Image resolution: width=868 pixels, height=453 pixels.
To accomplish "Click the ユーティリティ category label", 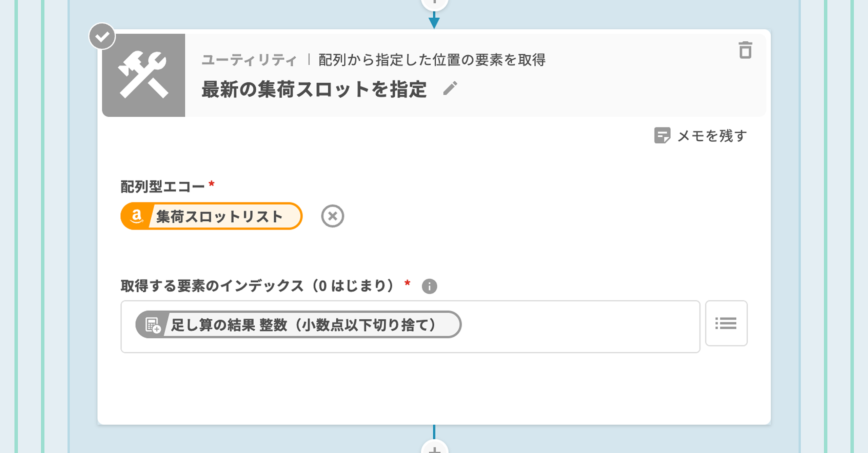I will pos(249,60).
